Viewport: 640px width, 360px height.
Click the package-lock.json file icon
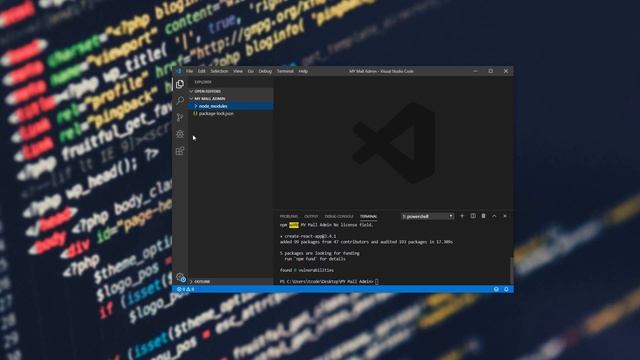coord(195,113)
